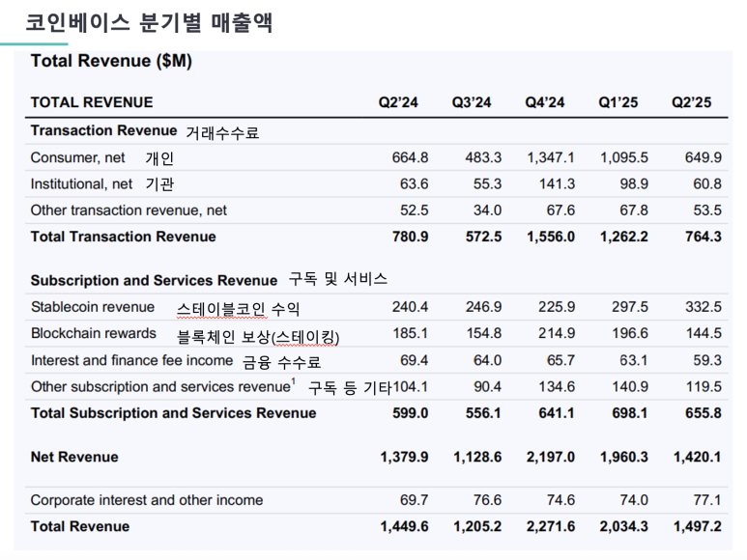Click the Interest and finance fee income label
Screen dimensions: 747x560
pos(131,360)
